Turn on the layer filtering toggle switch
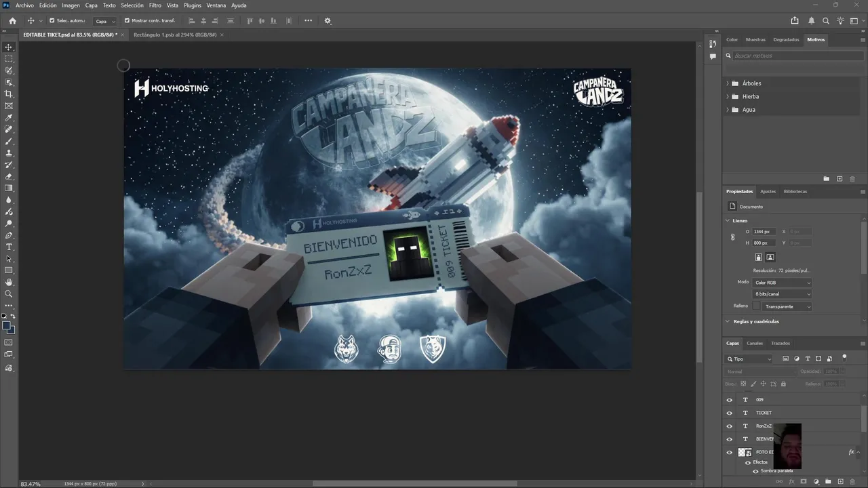 [844, 357]
